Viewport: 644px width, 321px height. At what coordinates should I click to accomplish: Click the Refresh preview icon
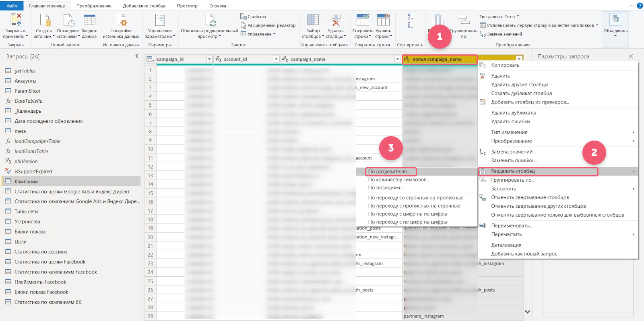pos(210,21)
